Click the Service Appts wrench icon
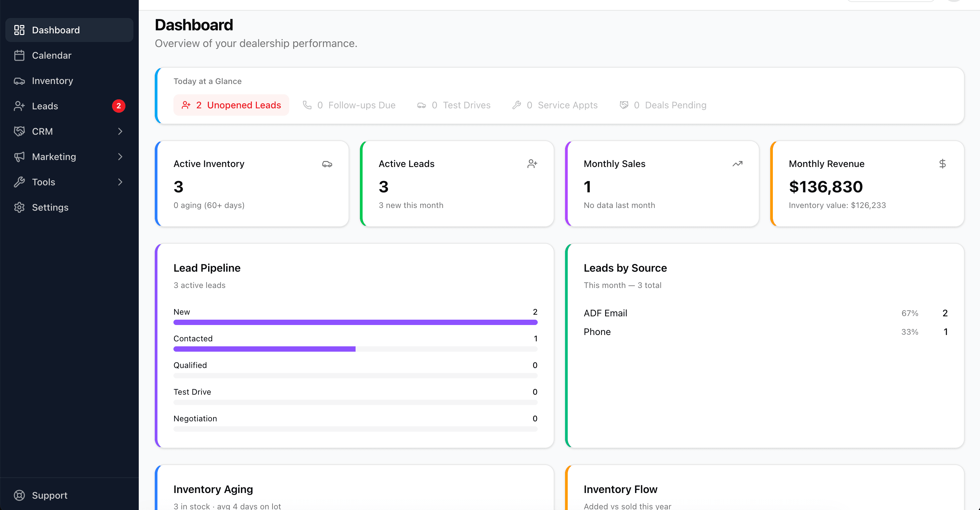This screenshot has height=510, width=980. tap(517, 105)
